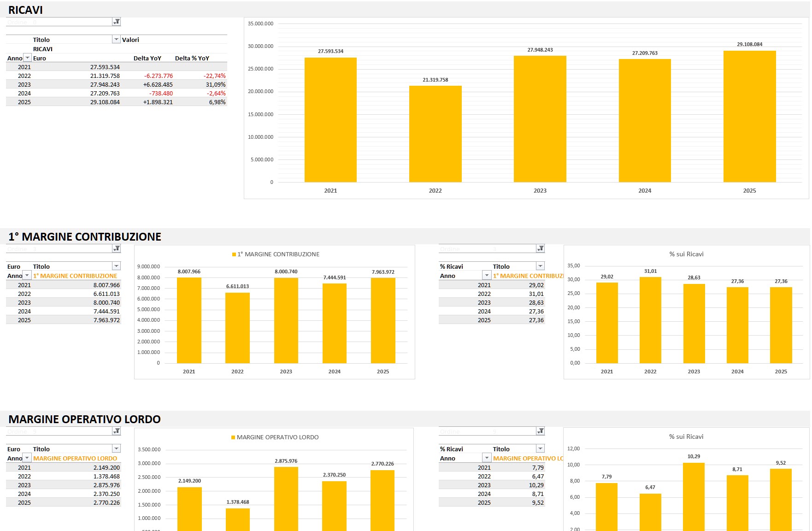
Task: Select the 2022 bar in the 1° MARGINE CONTRIBUZIONE % sui Ricavi chart
Action: [650, 320]
